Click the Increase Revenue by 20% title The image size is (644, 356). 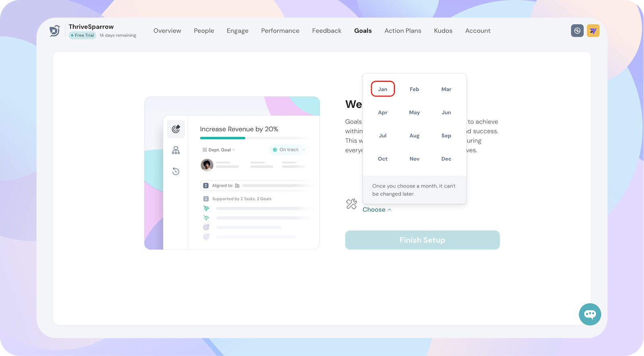click(x=239, y=129)
